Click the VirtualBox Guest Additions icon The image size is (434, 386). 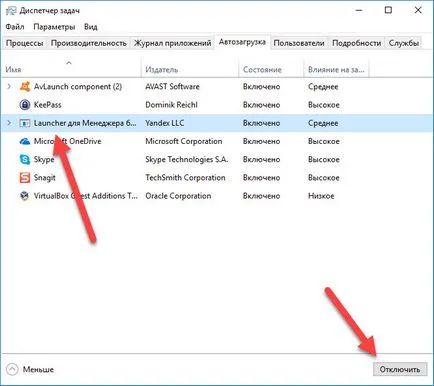[x=25, y=196]
